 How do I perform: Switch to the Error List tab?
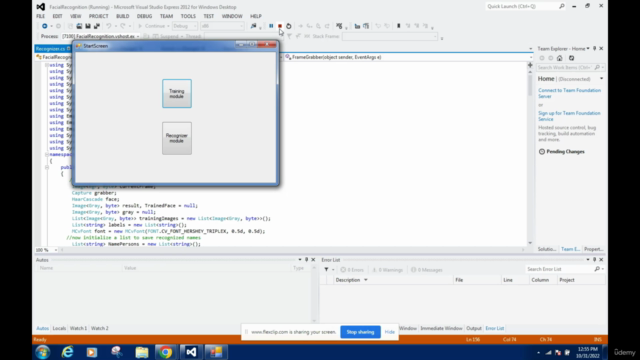coord(495,328)
